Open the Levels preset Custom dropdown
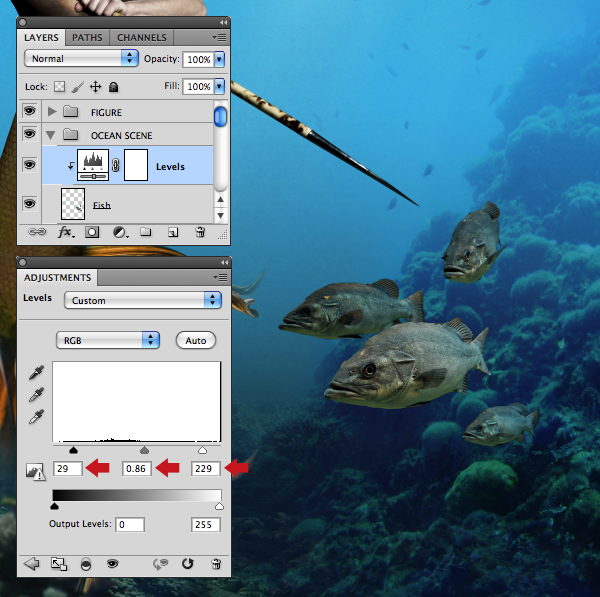 point(143,300)
